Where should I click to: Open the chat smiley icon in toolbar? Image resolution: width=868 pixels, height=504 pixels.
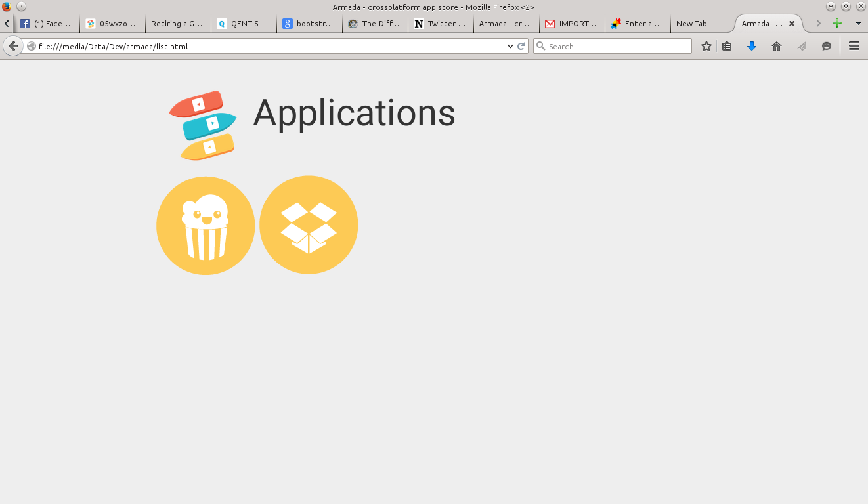coord(827,46)
